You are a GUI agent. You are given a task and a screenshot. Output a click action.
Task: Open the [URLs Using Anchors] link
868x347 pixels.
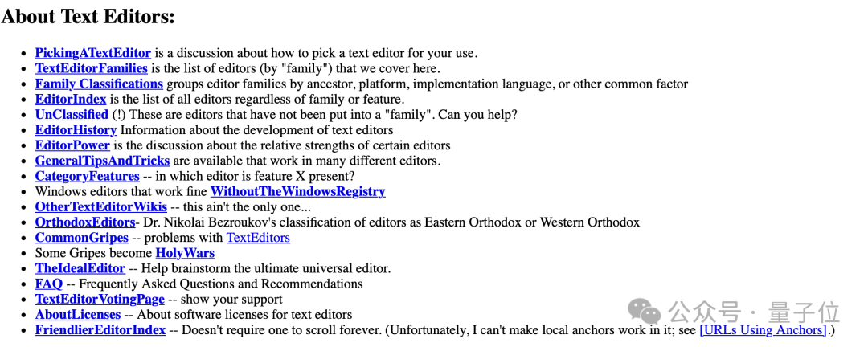tap(764, 330)
